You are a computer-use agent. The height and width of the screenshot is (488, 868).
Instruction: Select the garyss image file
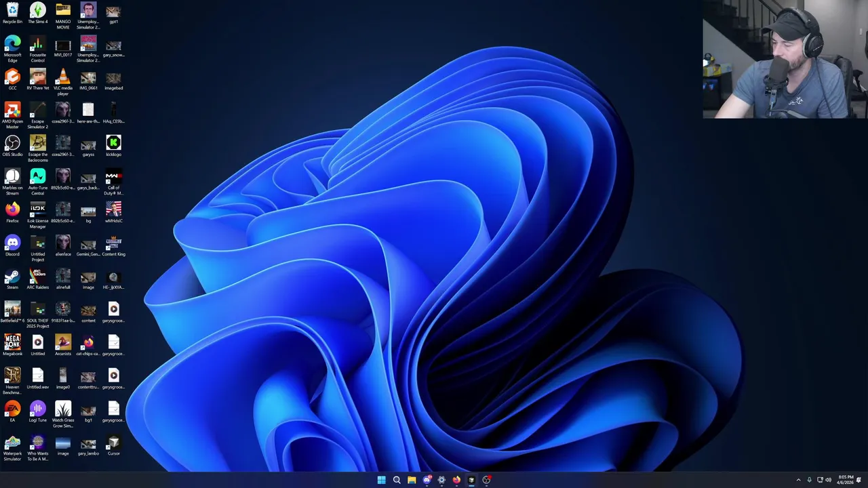click(88, 146)
